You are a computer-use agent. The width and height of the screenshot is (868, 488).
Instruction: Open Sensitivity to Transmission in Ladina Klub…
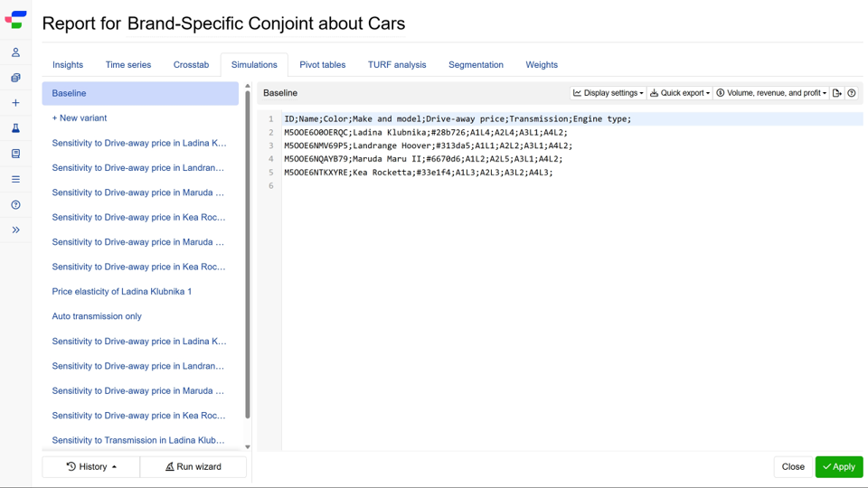pos(138,440)
